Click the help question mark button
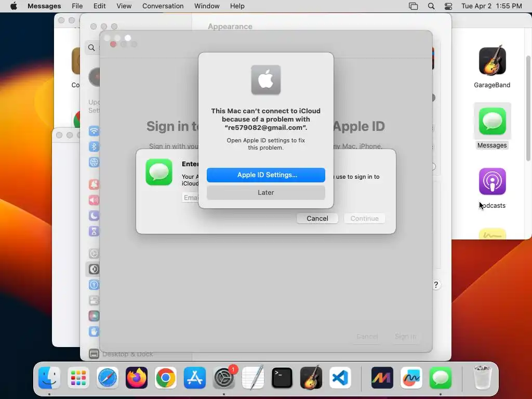 (436, 285)
